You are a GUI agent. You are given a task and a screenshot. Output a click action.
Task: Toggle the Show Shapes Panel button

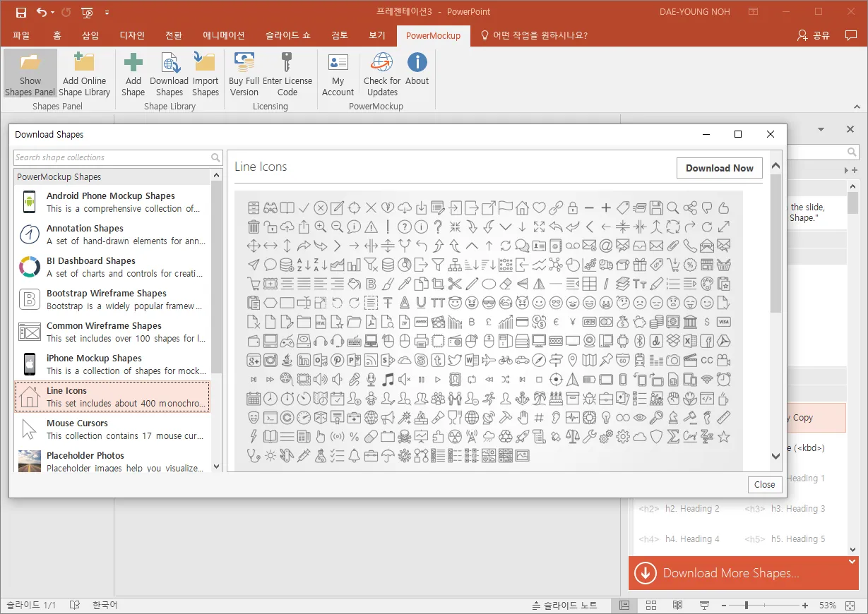30,74
